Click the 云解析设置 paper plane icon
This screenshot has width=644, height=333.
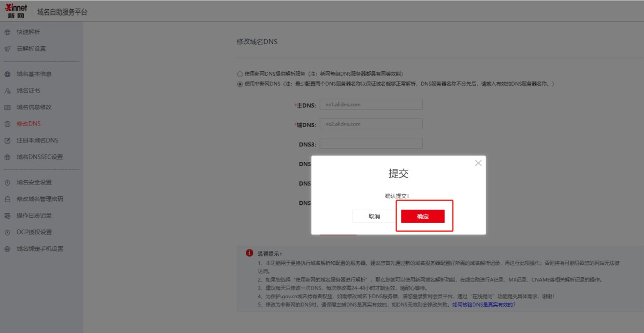point(8,49)
